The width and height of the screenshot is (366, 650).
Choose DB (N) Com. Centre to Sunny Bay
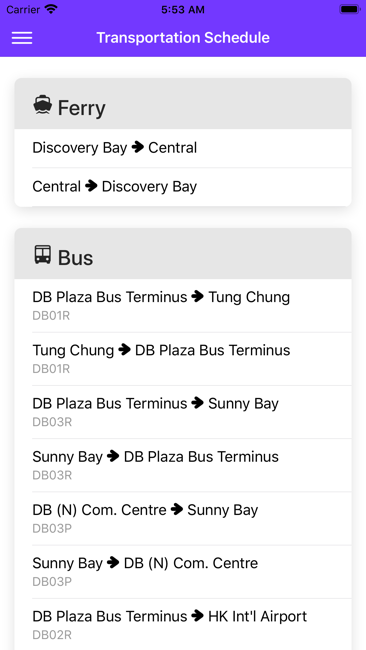(183, 519)
